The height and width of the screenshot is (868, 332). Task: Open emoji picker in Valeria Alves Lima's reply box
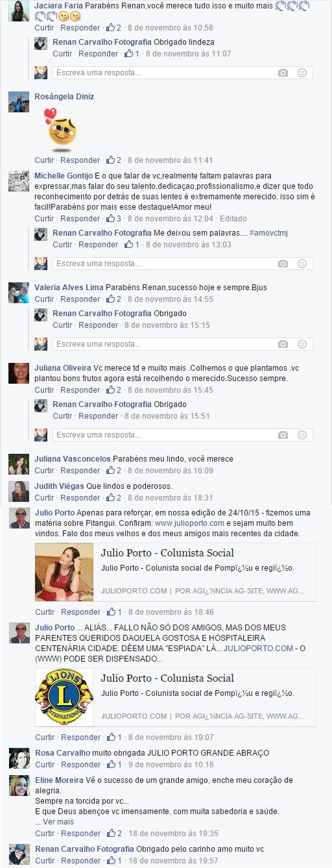pyautogui.click(x=302, y=344)
